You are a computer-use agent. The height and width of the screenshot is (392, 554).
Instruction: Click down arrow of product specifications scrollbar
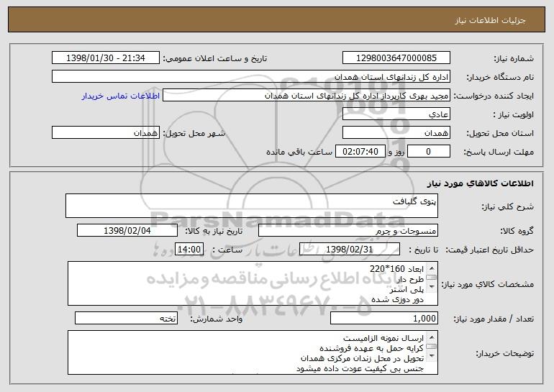[432, 288]
